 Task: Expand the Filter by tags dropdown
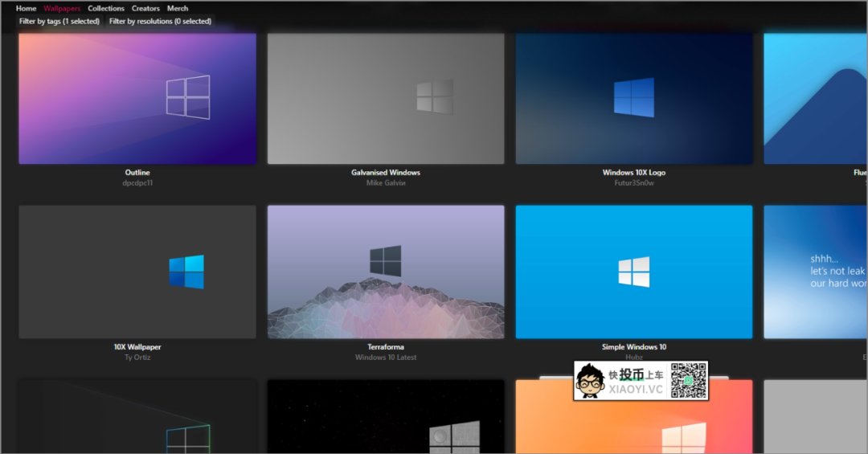click(x=59, y=22)
